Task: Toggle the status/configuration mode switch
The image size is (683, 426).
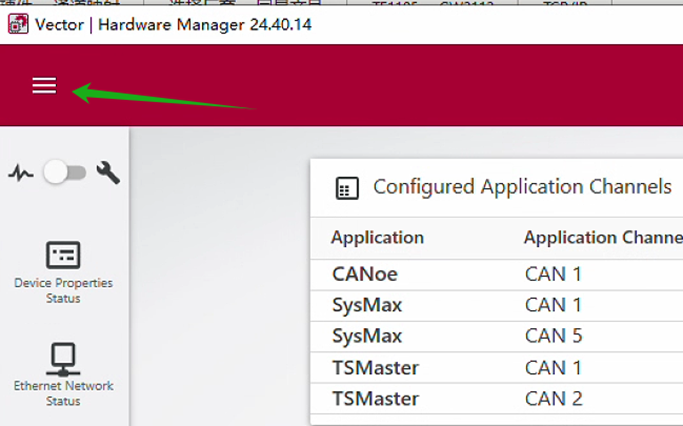Action: click(x=64, y=173)
